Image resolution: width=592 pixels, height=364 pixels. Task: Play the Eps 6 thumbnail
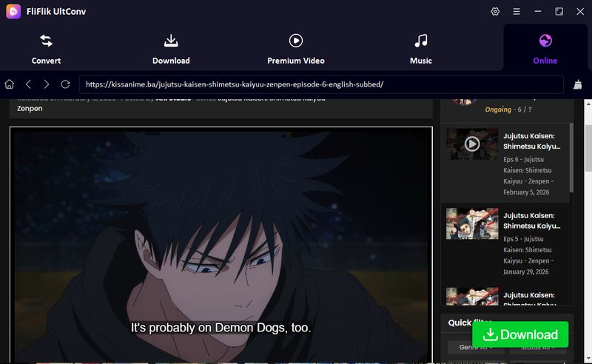click(x=472, y=144)
